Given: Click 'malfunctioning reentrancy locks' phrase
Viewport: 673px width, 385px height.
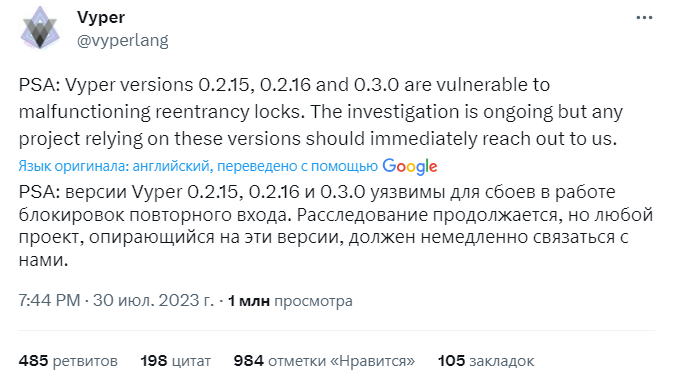Looking at the screenshot, I should (x=161, y=112).
